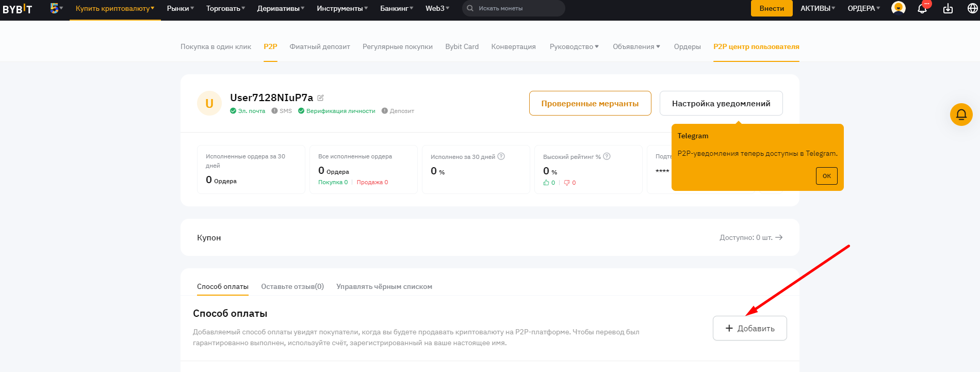
Task: Click the username User7128NIuP7a
Action: point(271,98)
